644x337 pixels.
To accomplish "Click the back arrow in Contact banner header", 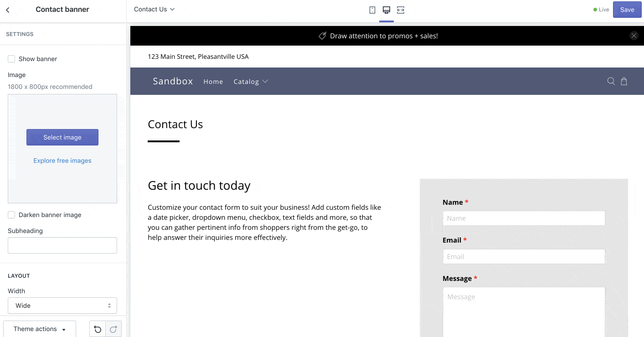I will point(8,10).
